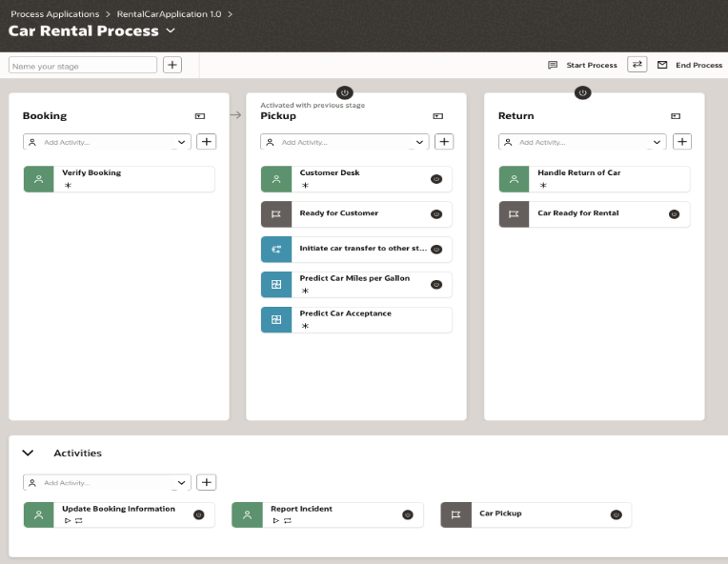
Task: Click the Booking stage title
Action: pyautogui.click(x=45, y=116)
